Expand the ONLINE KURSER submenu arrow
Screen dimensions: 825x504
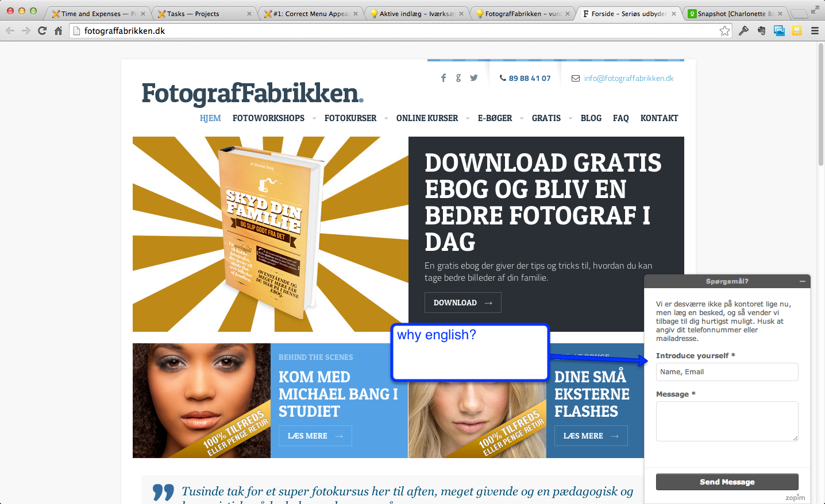[x=468, y=118]
